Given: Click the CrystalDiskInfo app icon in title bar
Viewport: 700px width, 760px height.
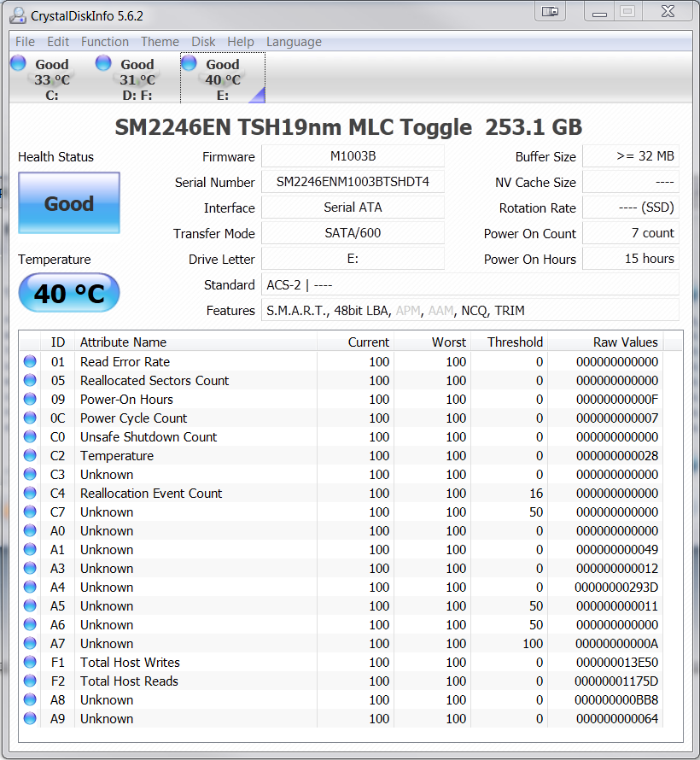Looking at the screenshot, I should click(17, 15).
